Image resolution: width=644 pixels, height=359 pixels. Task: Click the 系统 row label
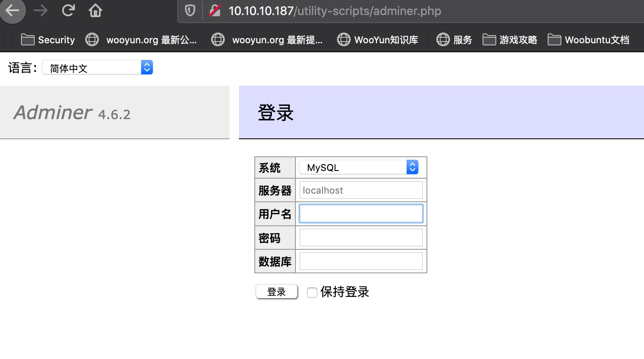pos(269,168)
